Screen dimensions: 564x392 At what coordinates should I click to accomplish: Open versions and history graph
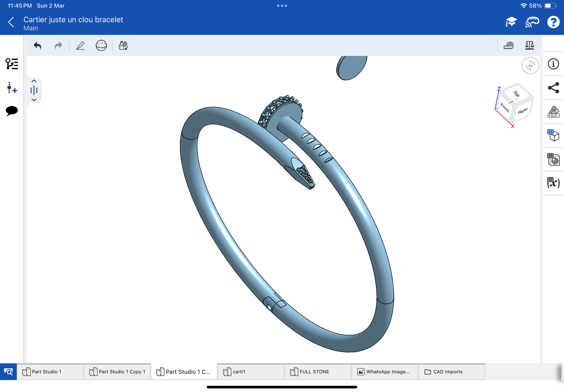[x=12, y=88]
